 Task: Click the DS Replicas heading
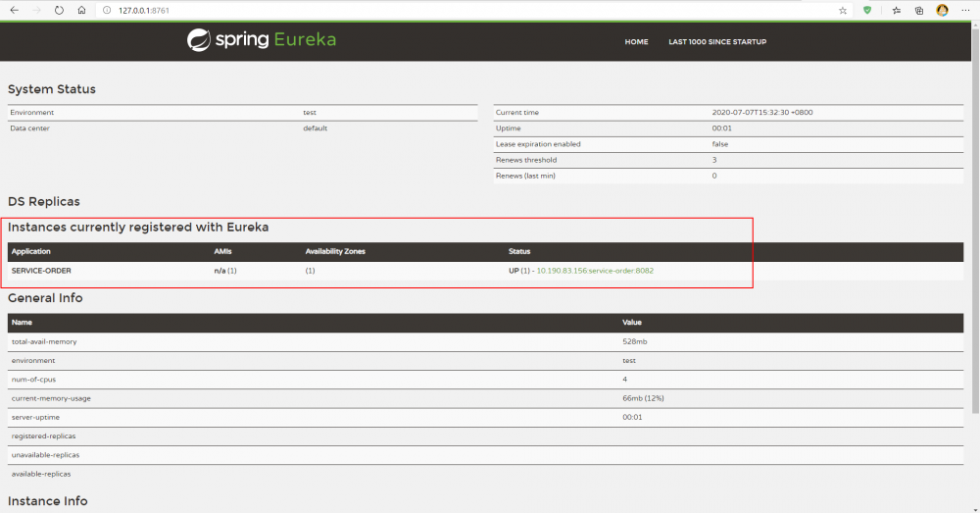coord(44,201)
